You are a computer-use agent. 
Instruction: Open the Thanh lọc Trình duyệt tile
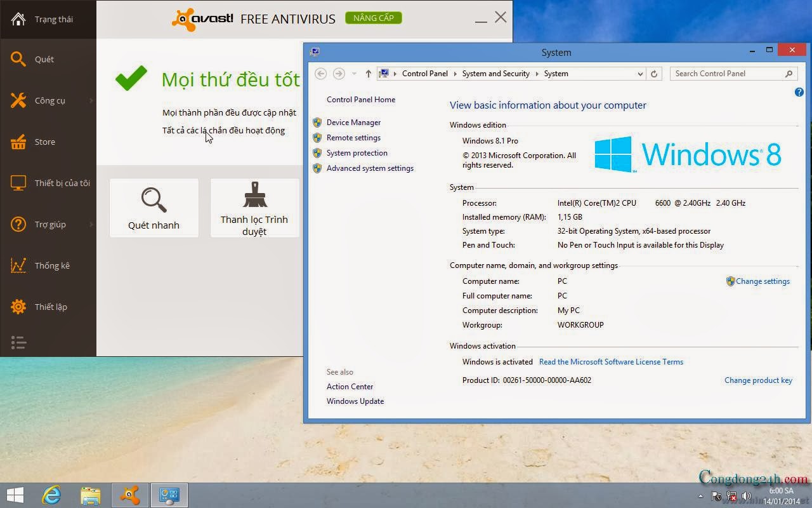click(254, 208)
